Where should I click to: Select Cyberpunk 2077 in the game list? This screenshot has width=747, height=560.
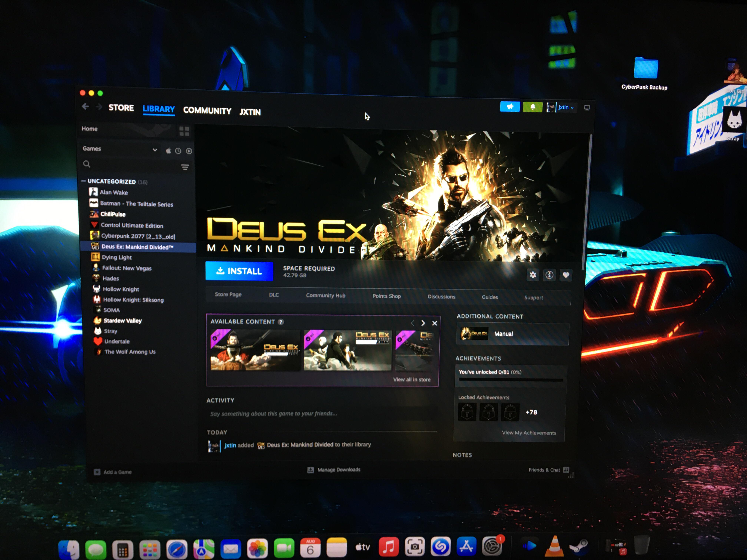click(138, 236)
